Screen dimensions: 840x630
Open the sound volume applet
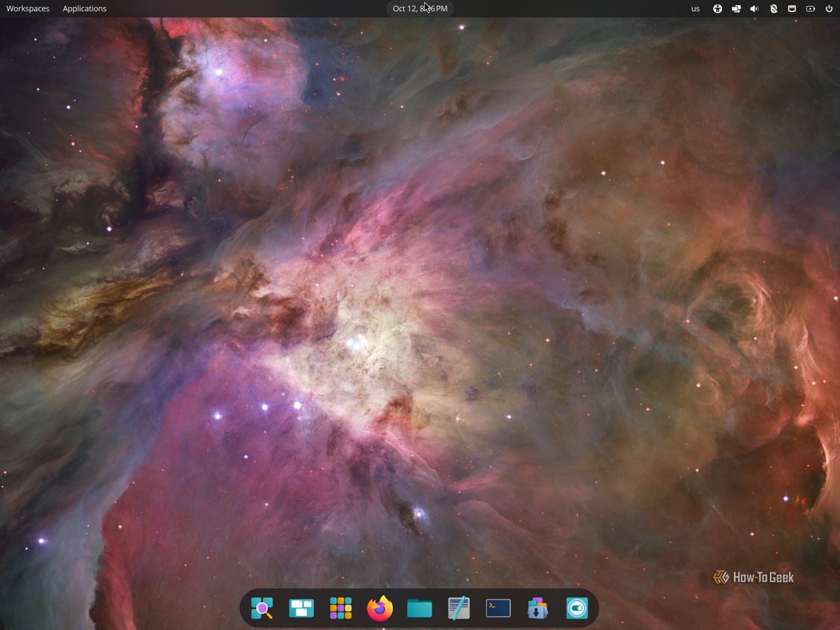[754, 8]
